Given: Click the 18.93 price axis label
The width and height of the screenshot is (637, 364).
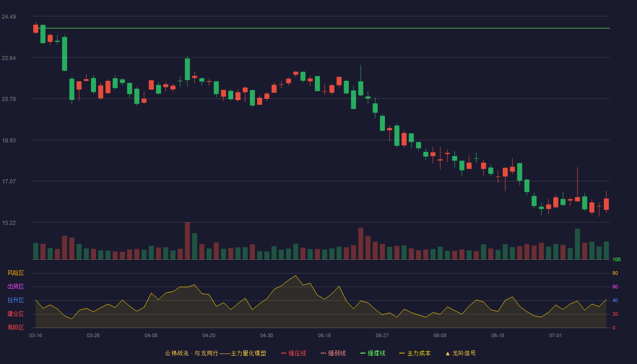Looking at the screenshot, I should [x=9, y=141].
